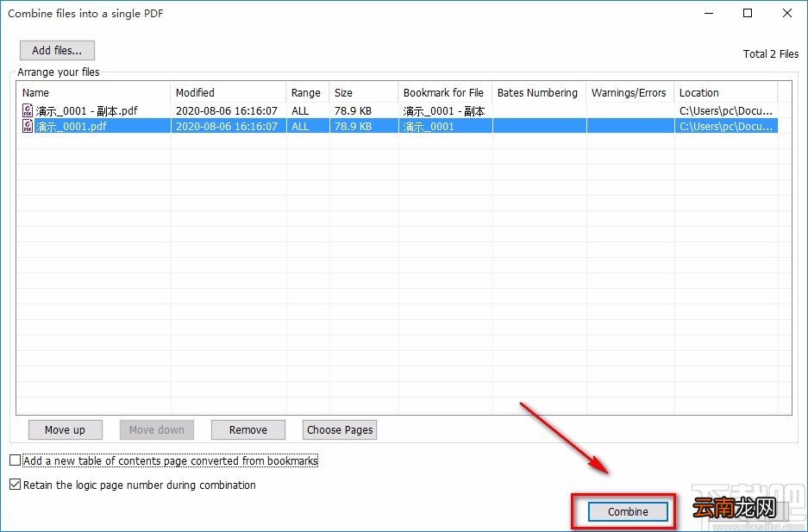Click the Warnings/Errors column header
Viewport: 808px width, 532px height.
(630, 93)
